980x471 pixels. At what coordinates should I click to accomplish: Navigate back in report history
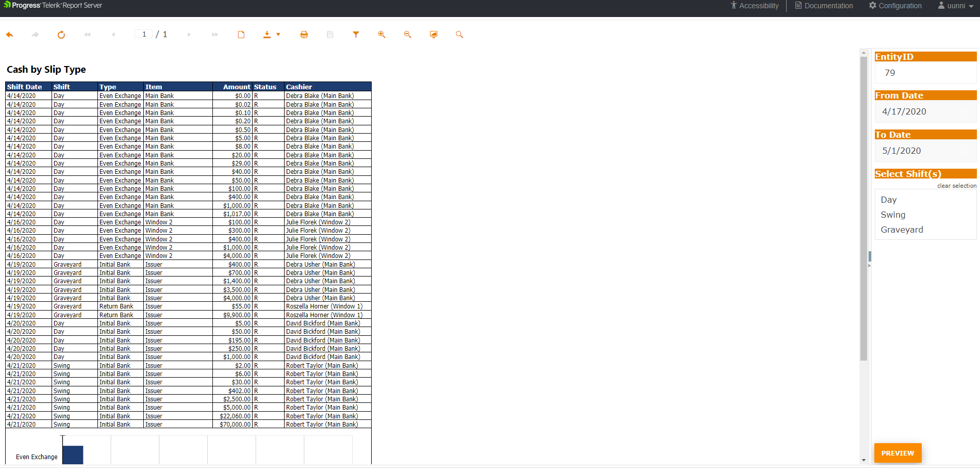(x=9, y=35)
